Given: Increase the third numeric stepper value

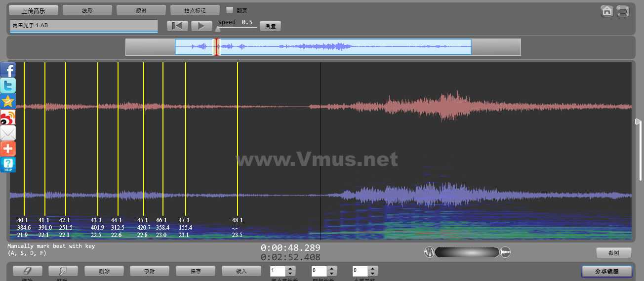Looking at the screenshot, I should click(373, 269).
